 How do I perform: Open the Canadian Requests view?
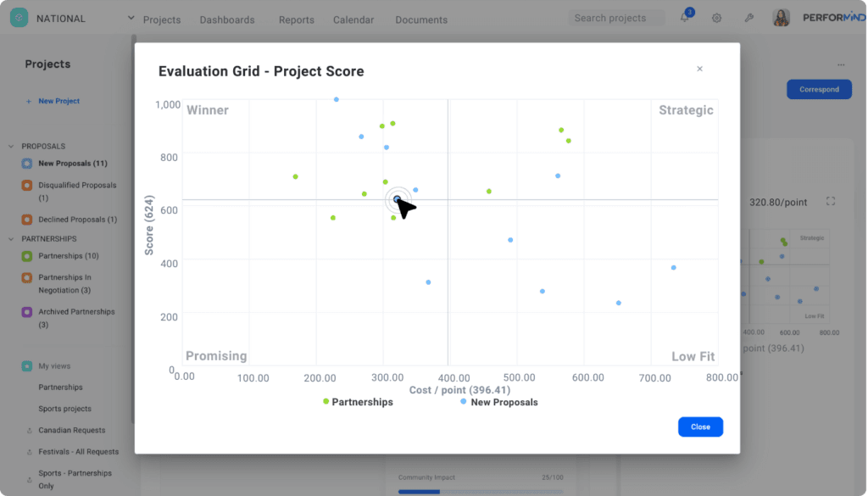coord(71,430)
